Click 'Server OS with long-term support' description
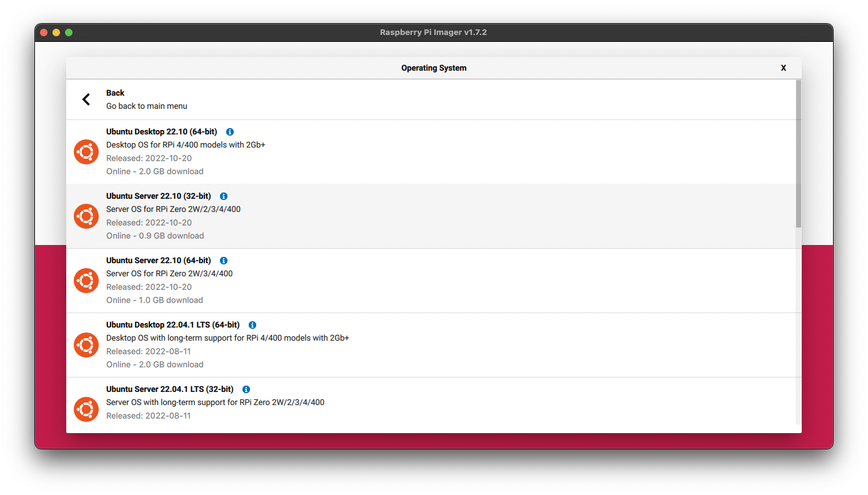Viewport: 868px width, 495px height. point(215,402)
